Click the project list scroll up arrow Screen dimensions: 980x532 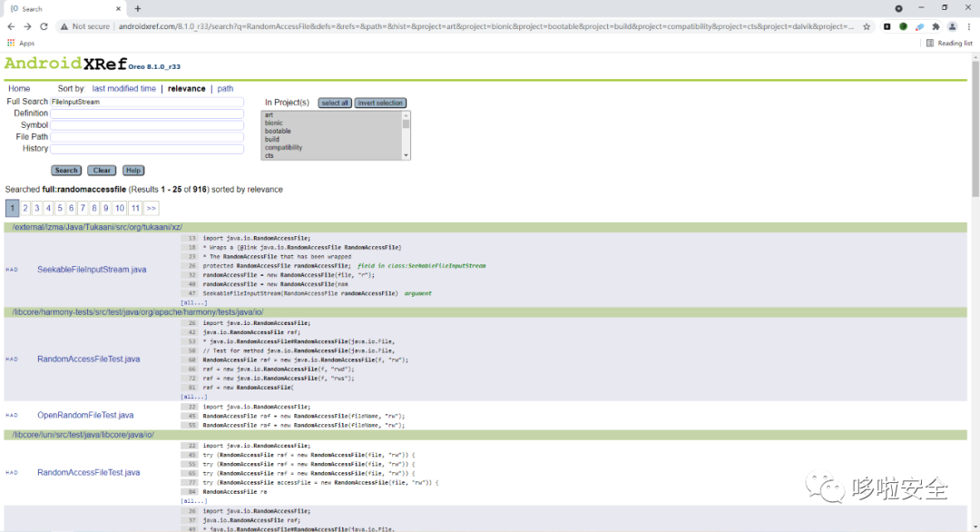click(x=407, y=115)
